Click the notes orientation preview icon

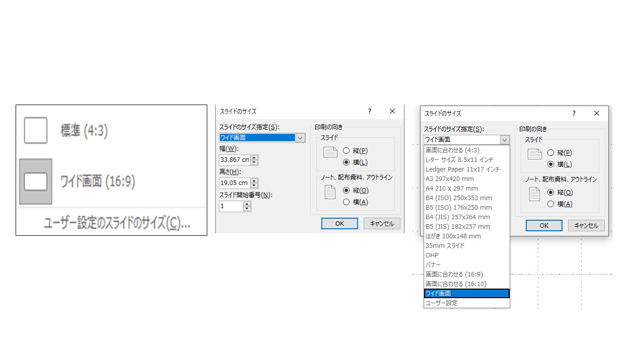click(x=330, y=191)
